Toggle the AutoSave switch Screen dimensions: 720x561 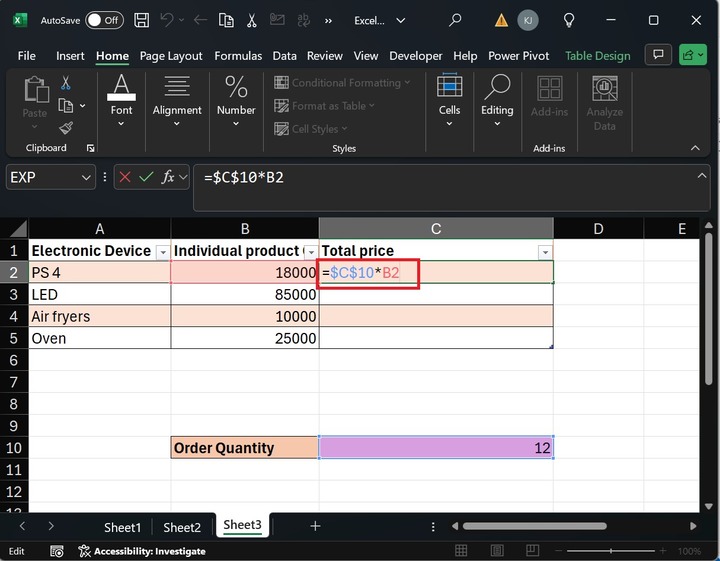tap(104, 20)
